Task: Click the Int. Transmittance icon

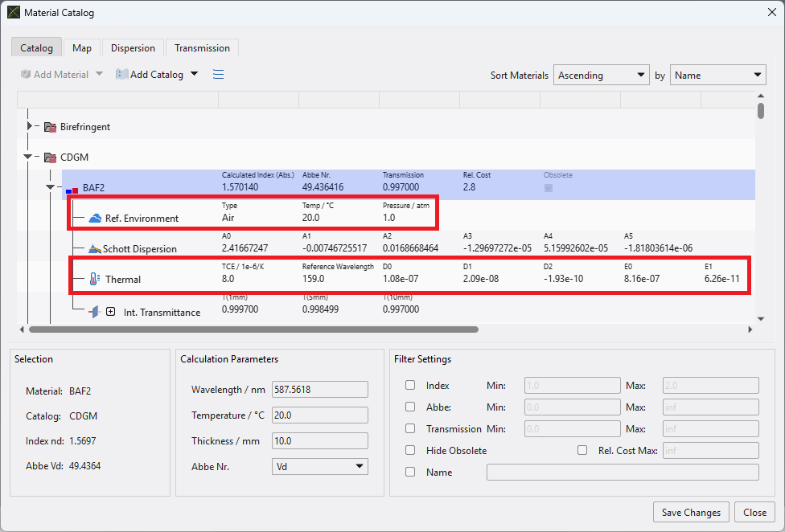Action: [x=94, y=312]
